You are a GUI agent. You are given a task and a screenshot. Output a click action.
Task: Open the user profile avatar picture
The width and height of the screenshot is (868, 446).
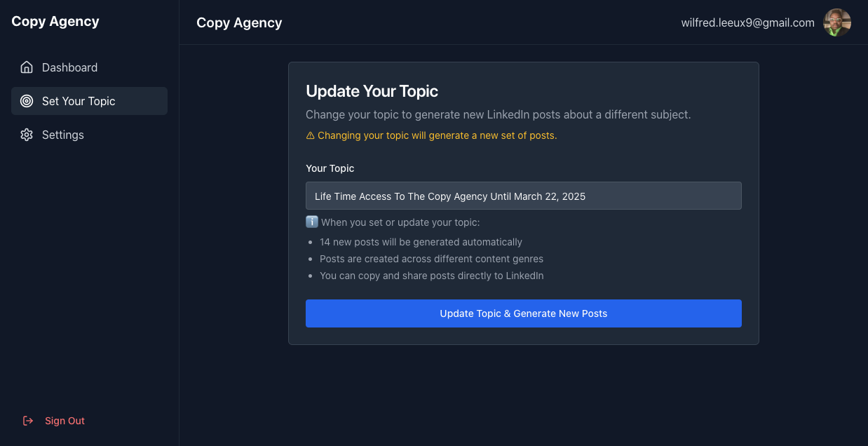coord(836,22)
